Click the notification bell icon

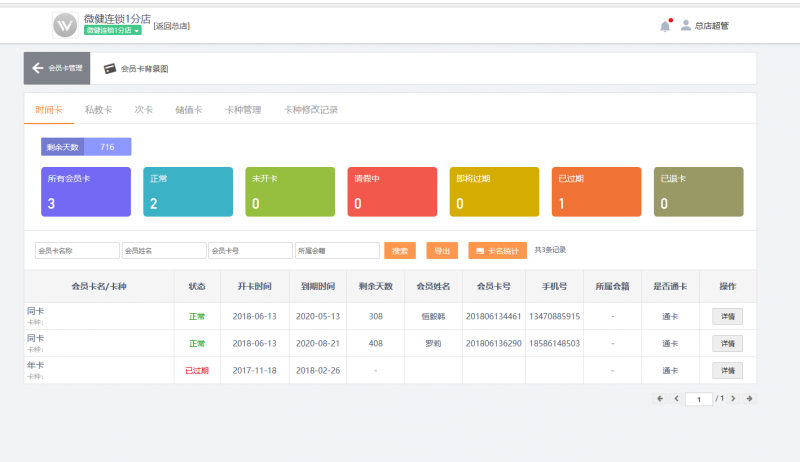click(665, 26)
